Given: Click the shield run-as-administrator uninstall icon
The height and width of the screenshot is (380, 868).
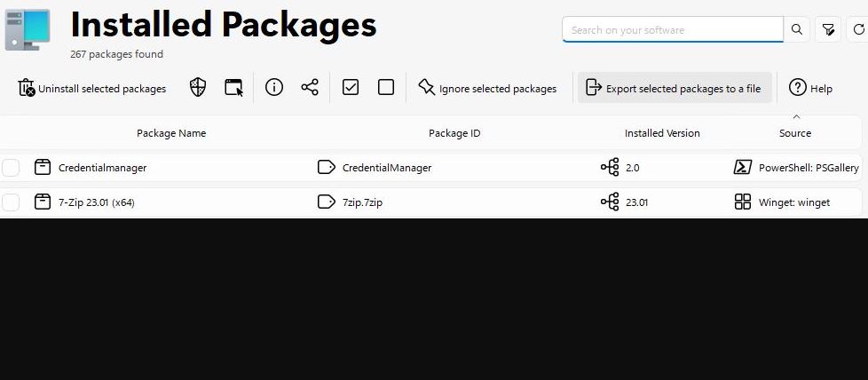Looking at the screenshot, I should (198, 88).
